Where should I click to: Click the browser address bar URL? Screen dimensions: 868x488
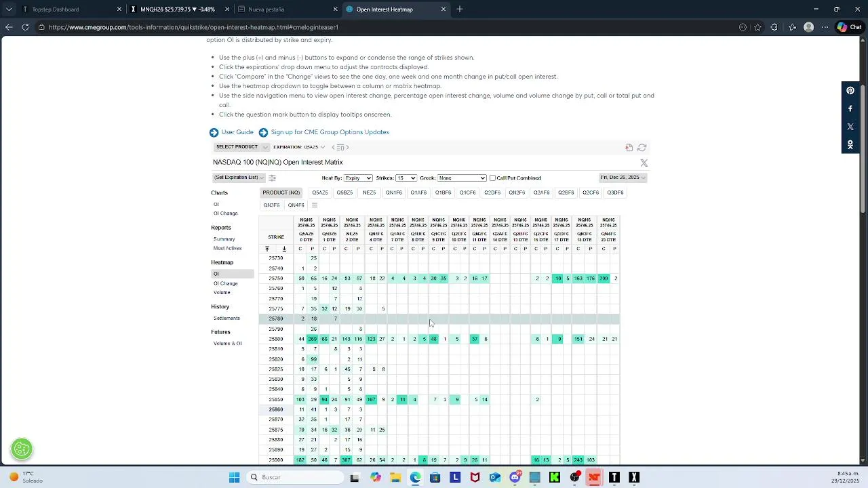193,27
